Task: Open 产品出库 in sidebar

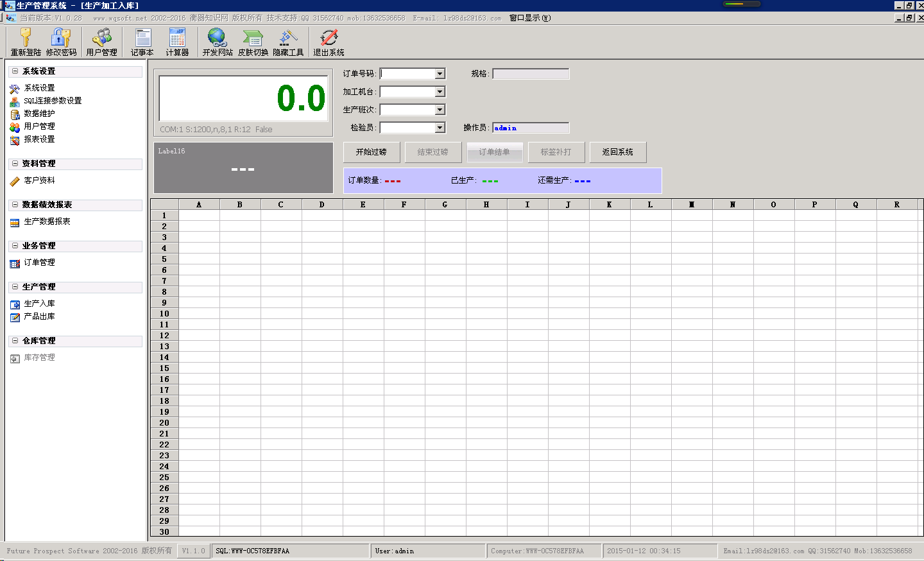Action: point(39,316)
